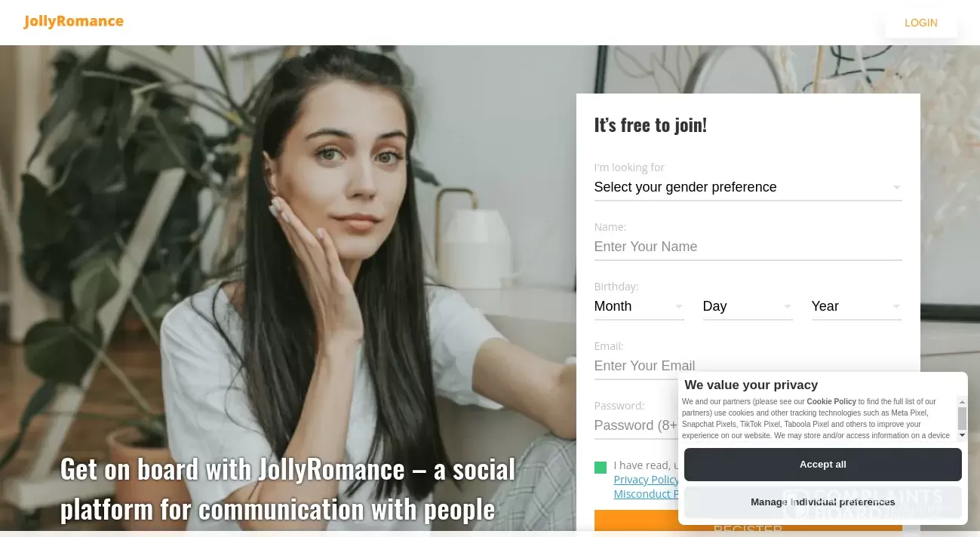
Task: Expand the Month birthday selector
Action: coord(639,306)
